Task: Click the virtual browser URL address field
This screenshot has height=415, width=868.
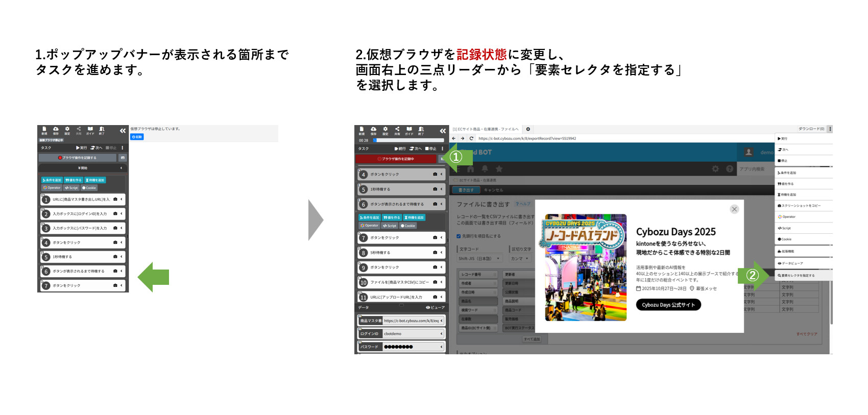Action: [x=613, y=138]
